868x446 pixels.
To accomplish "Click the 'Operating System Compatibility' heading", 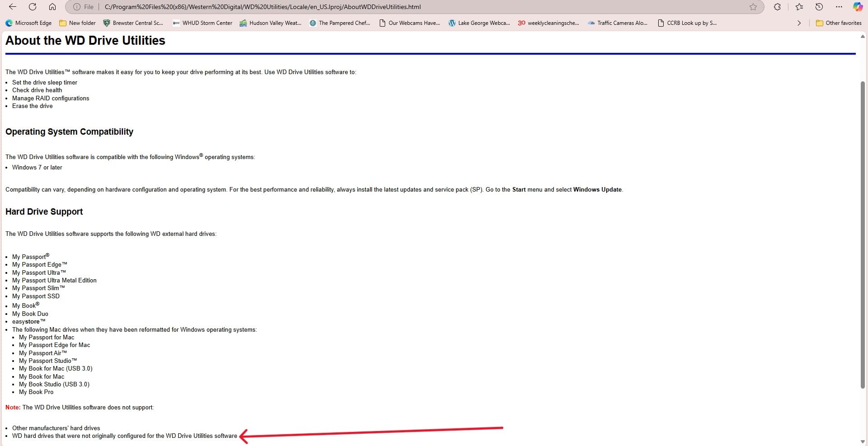I will tap(69, 132).
